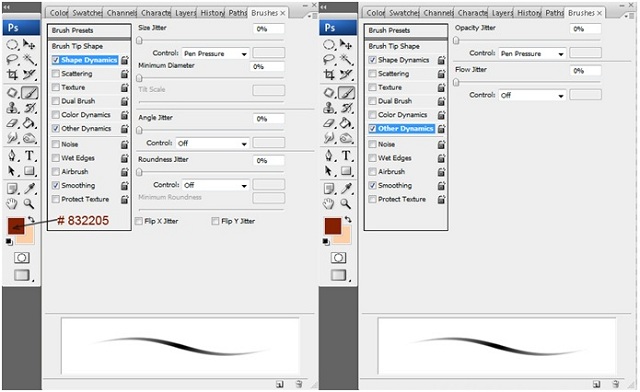Viewport: 640px width, 392px height.
Task: Choose the Zoom tool in left toolbar
Action: [x=29, y=203]
